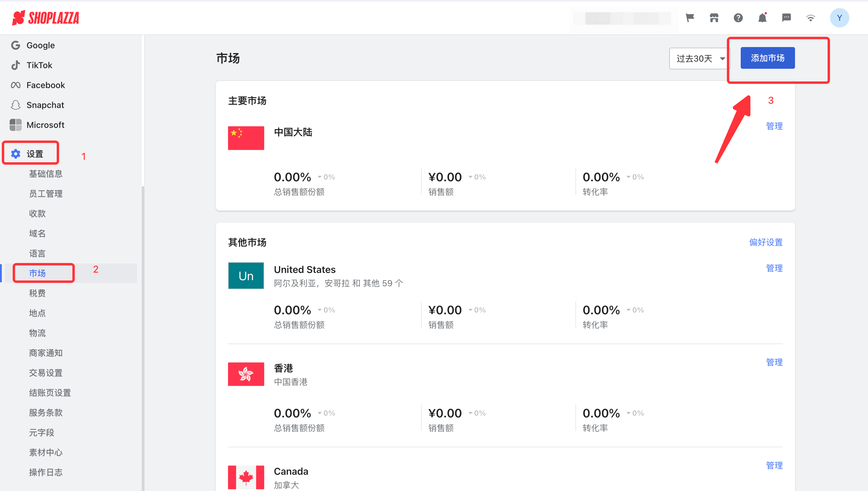Viewport: 868px width, 491px height.
Task: Open the Y user avatar menu
Action: point(839,17)
